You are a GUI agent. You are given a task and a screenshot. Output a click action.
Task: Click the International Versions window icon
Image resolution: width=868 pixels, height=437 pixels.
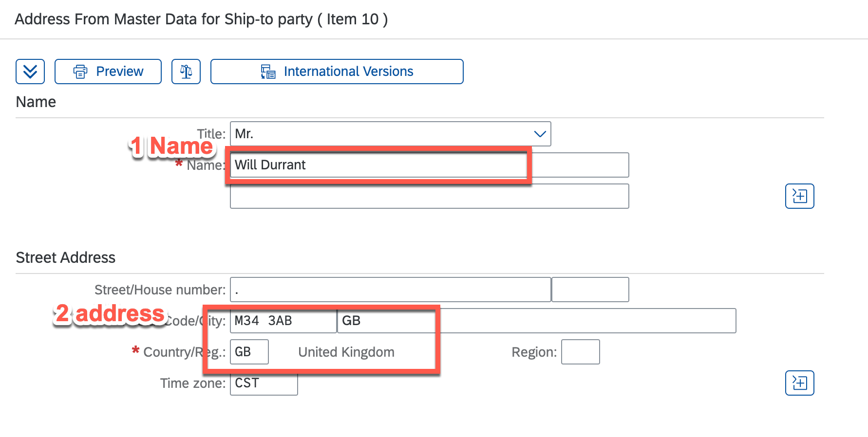[268, 72]
